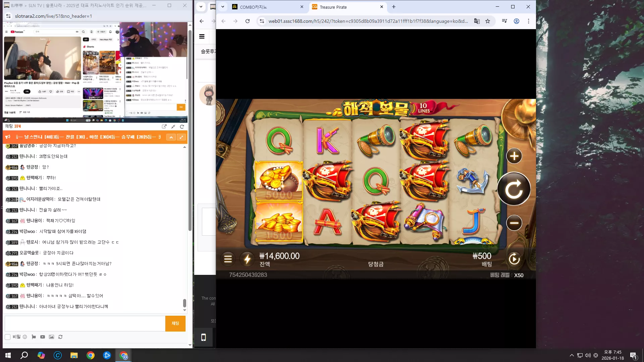644x362 pixels.
Task: Select chat message '전슬자 살려~~'
Action: 53,210
